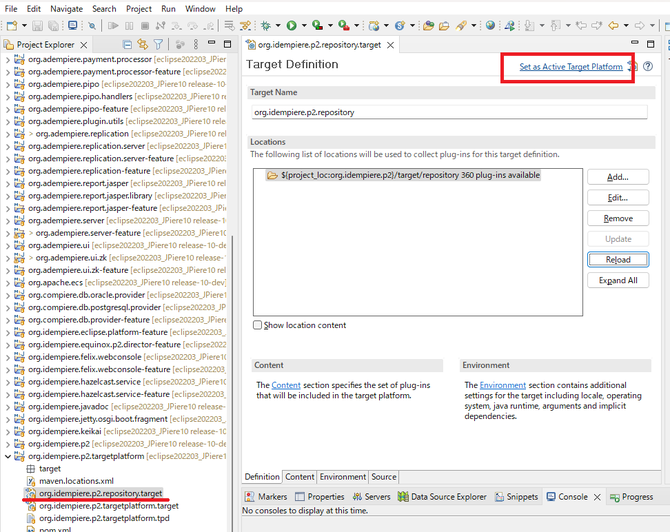Enable the Show location content checkbox
Image resolution: width=670 pixels, height=532 pixels.
[x=259, y=325]
